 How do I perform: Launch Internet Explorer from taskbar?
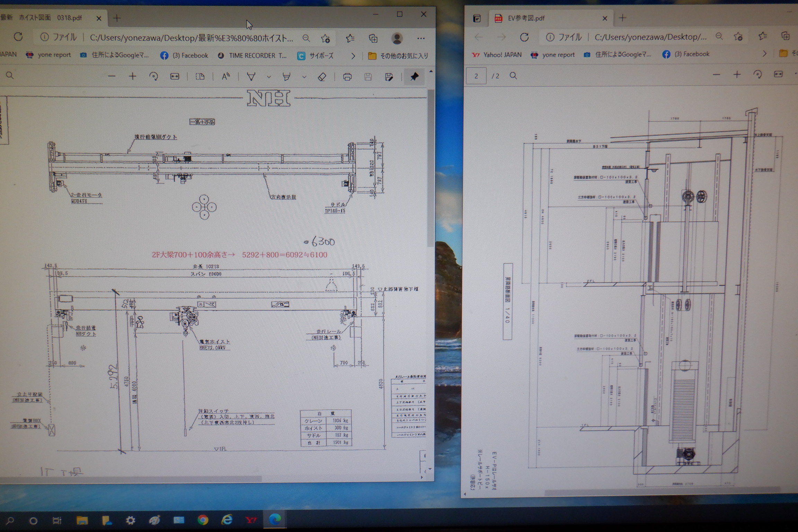tap(227, 520)
